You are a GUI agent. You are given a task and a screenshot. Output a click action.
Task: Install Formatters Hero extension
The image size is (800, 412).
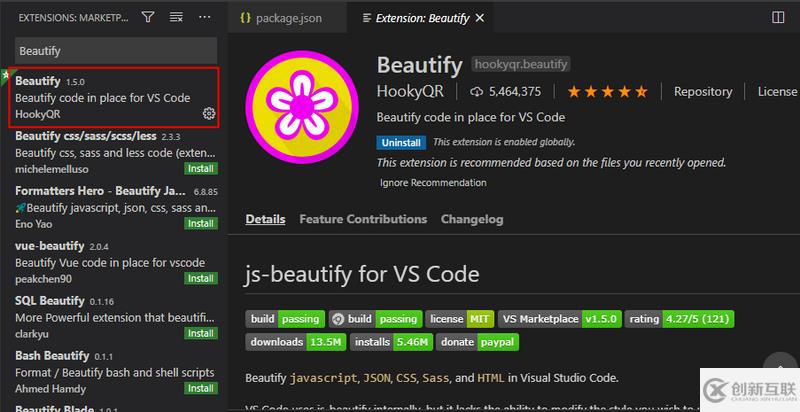tap(201, 223)
